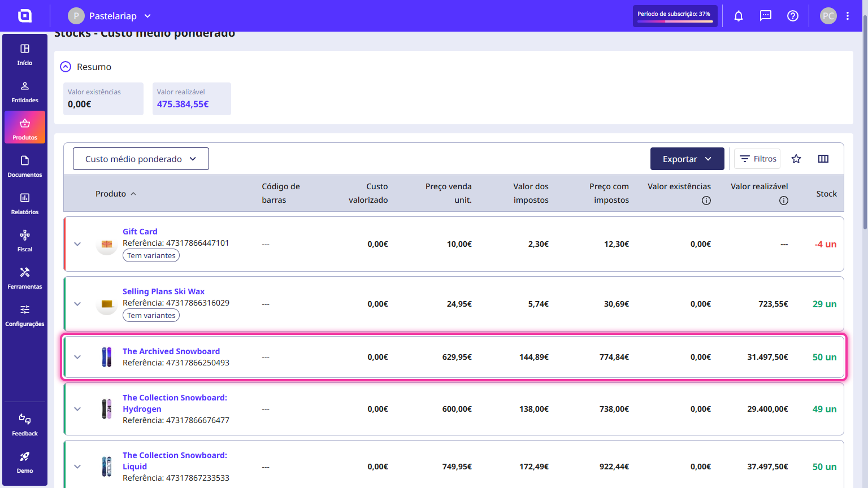This screenshot has width=868, height=488.
Task: Open the chat messages icon
Action: (766, 16)
